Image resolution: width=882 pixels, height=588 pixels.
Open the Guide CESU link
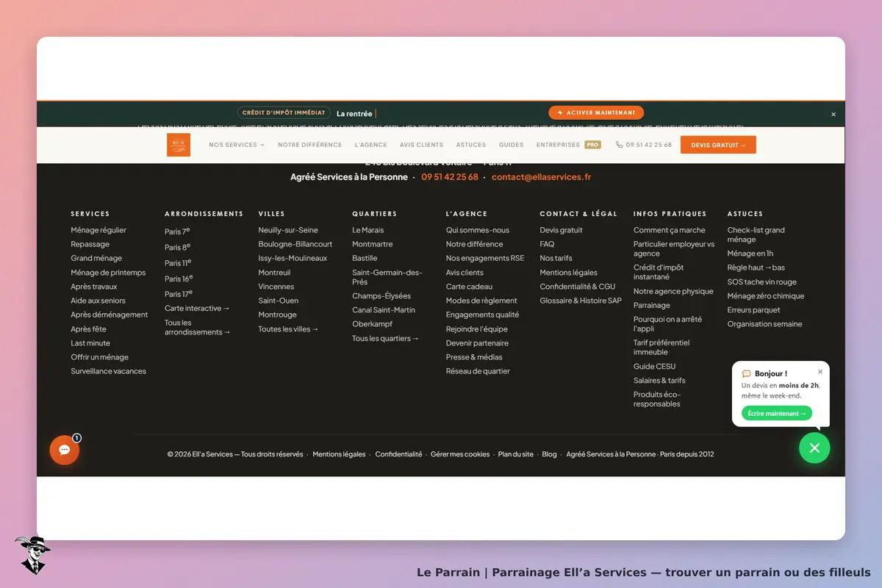pos(654,366)
